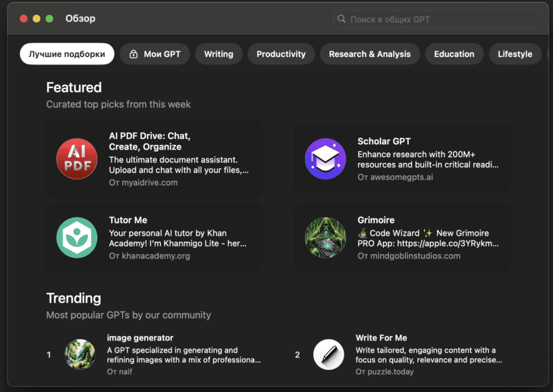Focus the Поиск в общих GPT search field
Viewport: 553px width, 392px height.
point(437,19)
